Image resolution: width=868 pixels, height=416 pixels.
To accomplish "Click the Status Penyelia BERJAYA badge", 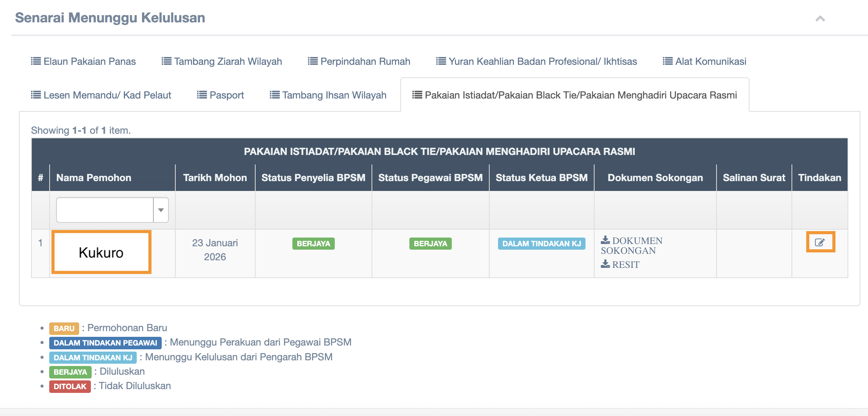I will [313, 244].
